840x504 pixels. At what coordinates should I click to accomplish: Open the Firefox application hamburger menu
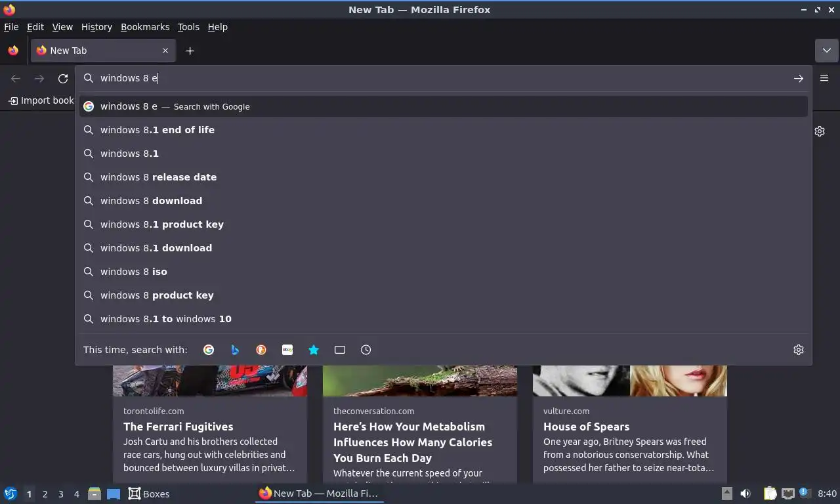pyautogui.click(x=824, y=78)
